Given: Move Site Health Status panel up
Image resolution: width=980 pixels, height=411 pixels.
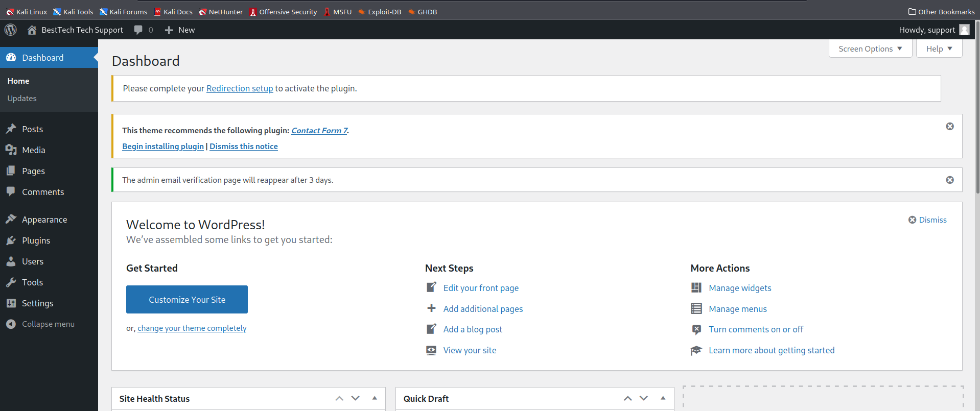Looking at the screenshot, I should [339, 398].
